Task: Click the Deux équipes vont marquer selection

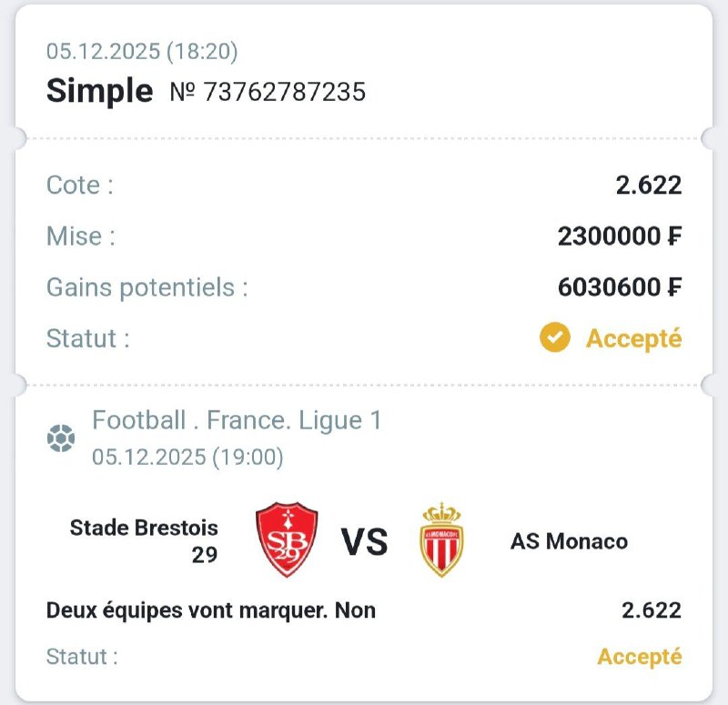Action: (210, 609)
